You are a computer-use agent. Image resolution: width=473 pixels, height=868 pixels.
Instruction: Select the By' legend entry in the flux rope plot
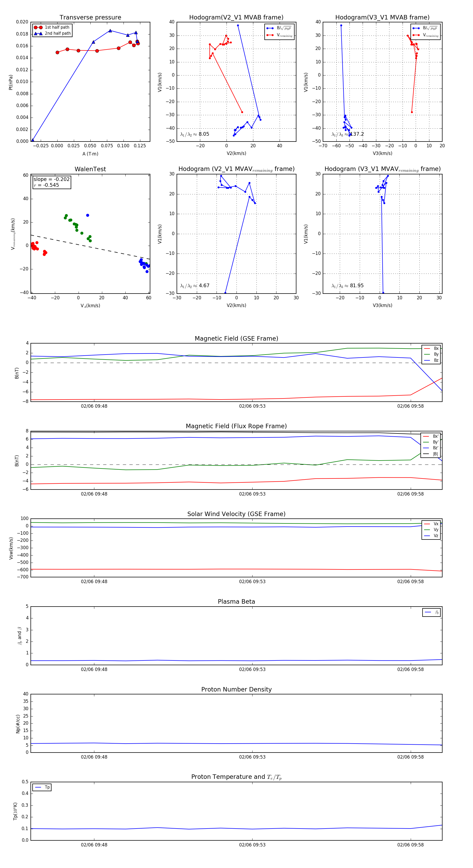click(431, 442)
